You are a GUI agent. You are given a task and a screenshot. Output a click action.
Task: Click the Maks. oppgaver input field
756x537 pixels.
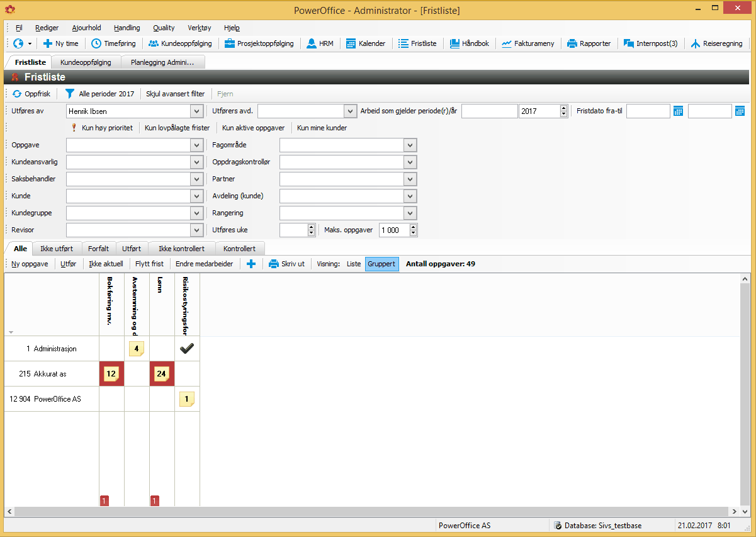click(x=394, y=230)
